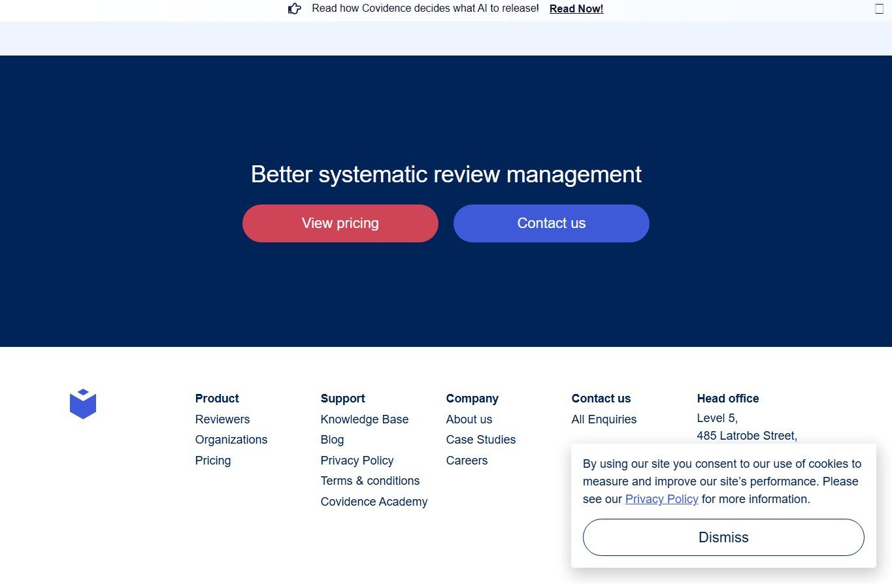Open Terms & conditions link
Screen dimensions: 892x588
point(370,481)
